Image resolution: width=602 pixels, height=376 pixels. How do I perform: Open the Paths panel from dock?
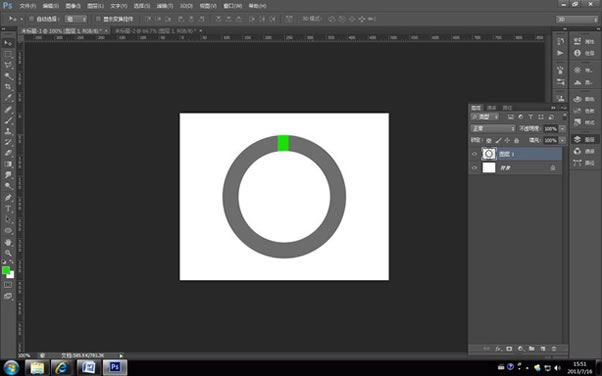pos(584,163)
